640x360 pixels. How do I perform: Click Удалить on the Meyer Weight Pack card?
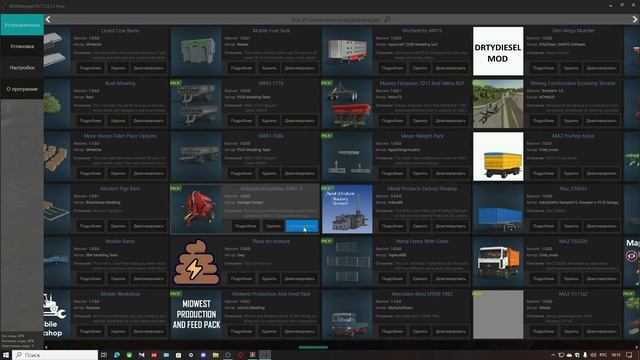pyautogui.click(x=420, y=173)
